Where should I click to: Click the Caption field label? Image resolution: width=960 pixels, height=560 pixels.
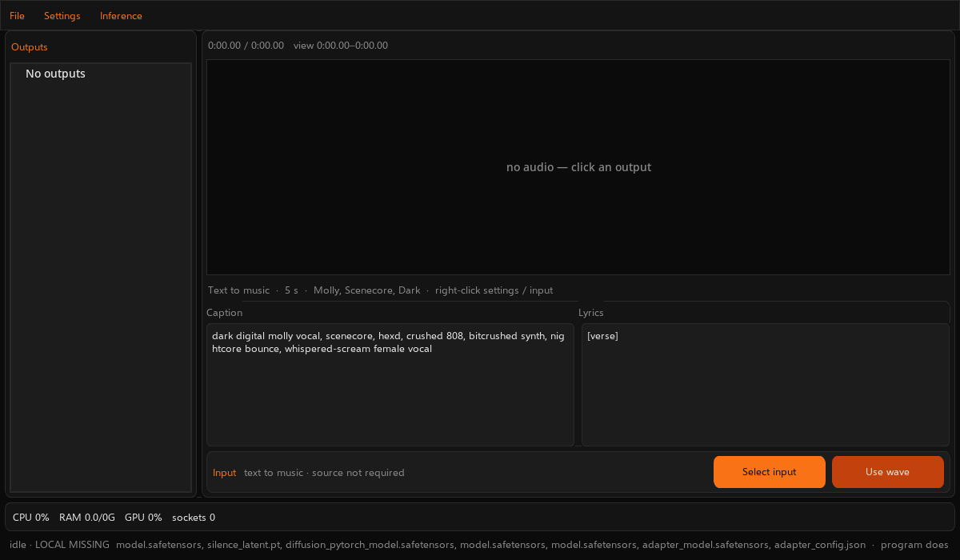click(x=224, y=313)
